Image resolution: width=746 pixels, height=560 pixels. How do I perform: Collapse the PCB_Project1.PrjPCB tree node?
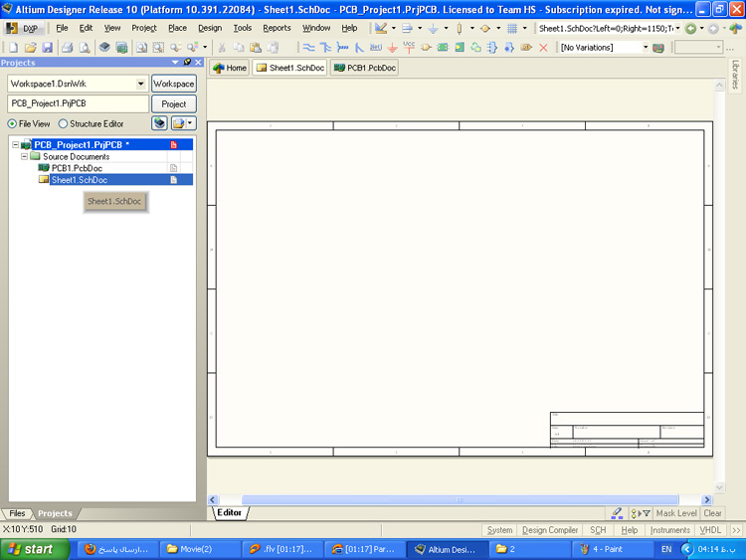(15, 145)
